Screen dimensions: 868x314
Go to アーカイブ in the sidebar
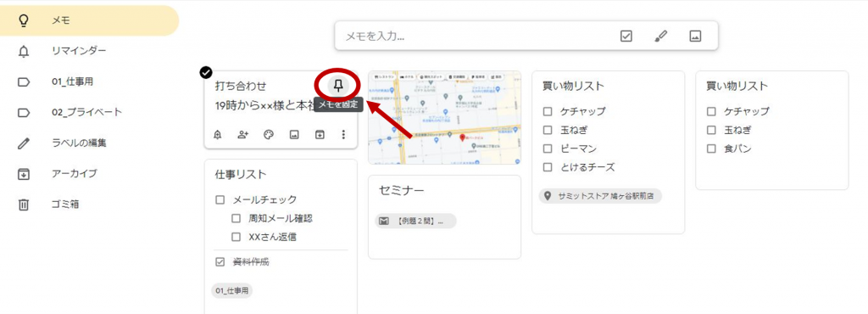[x=89, y=174]
